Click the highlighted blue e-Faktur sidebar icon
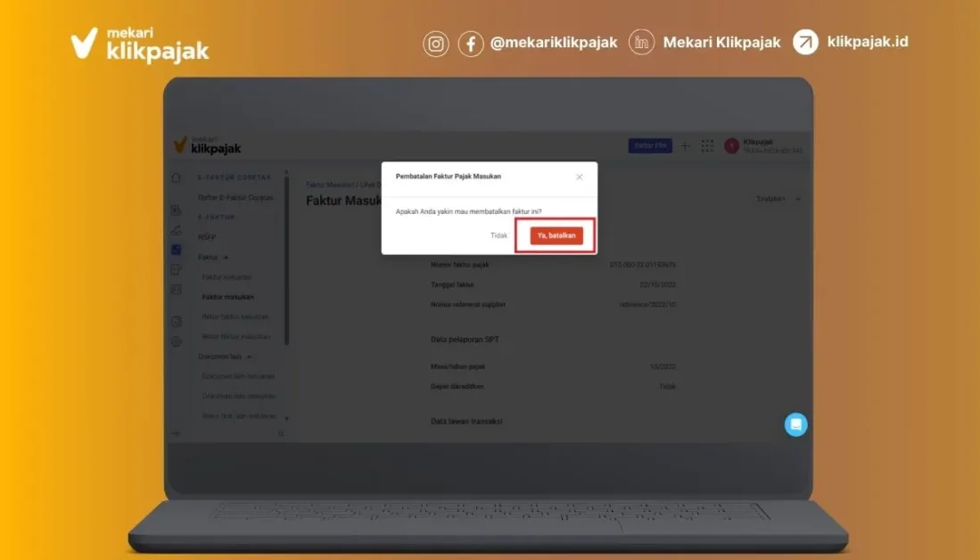The image size is (980, 560). pos(177,250)
